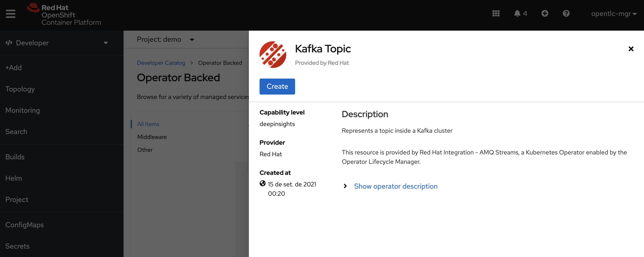Open Project in the sidebar
Image resolution: width=644 pixels, height=257 pixels.
point(17,200)
